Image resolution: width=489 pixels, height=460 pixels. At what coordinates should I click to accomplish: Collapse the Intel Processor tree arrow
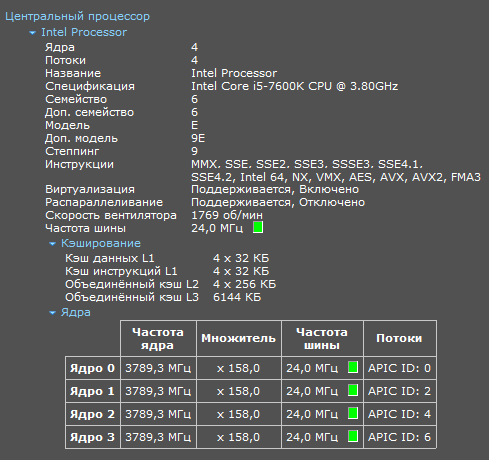32,33
